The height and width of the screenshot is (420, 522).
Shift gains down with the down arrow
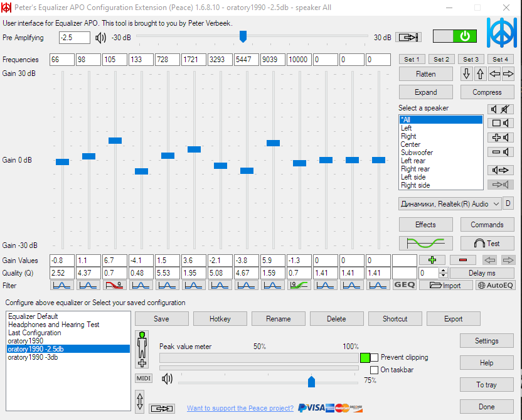466,74
